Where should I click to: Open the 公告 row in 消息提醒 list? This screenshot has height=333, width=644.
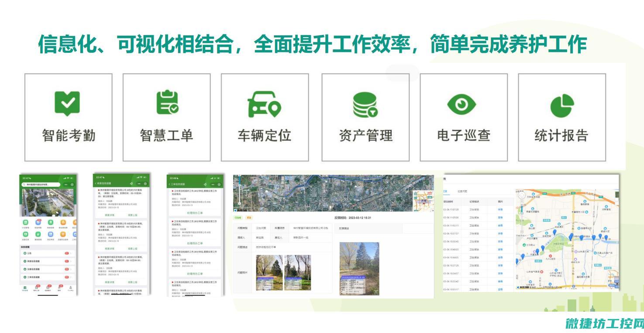48,253
